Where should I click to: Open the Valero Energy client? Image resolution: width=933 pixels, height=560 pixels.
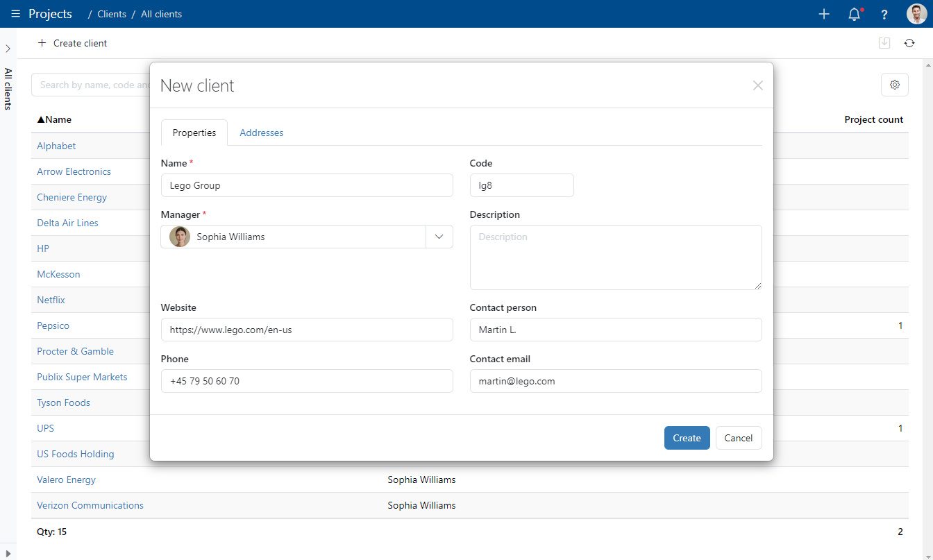click(x=66, y=480)
